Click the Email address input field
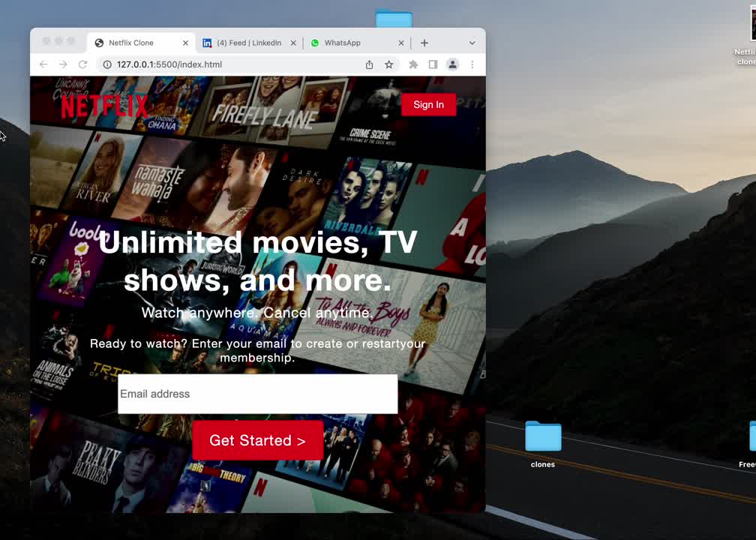Image resolution: width=756 pixels, height=540 pixels. (258, 394)
